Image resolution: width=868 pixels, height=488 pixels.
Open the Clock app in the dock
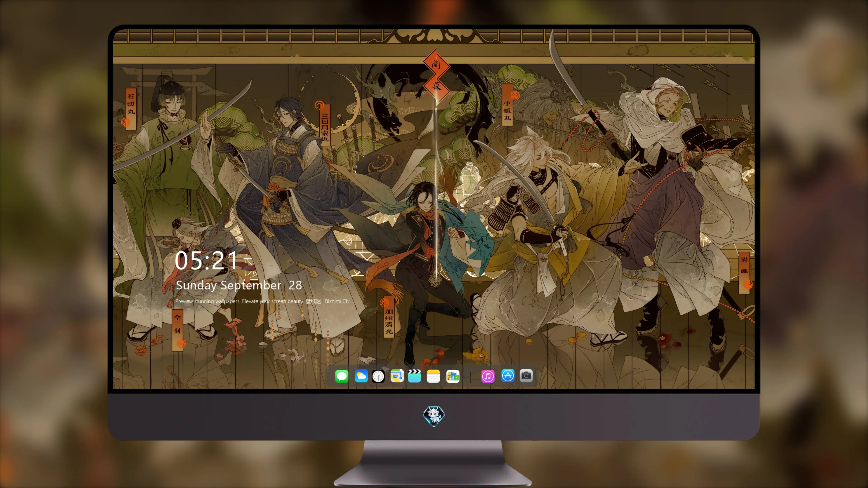tap(378, 376)
